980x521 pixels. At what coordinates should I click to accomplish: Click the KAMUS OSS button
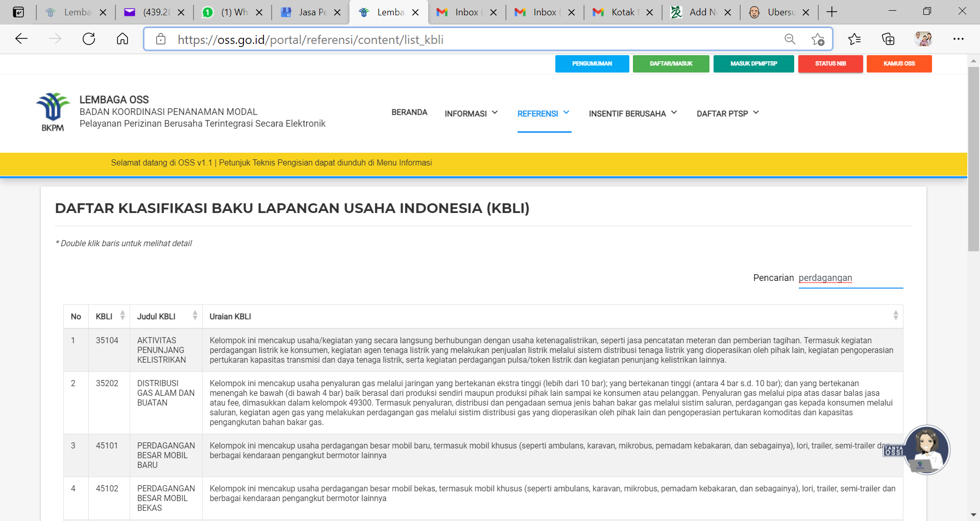coord(899,63)
